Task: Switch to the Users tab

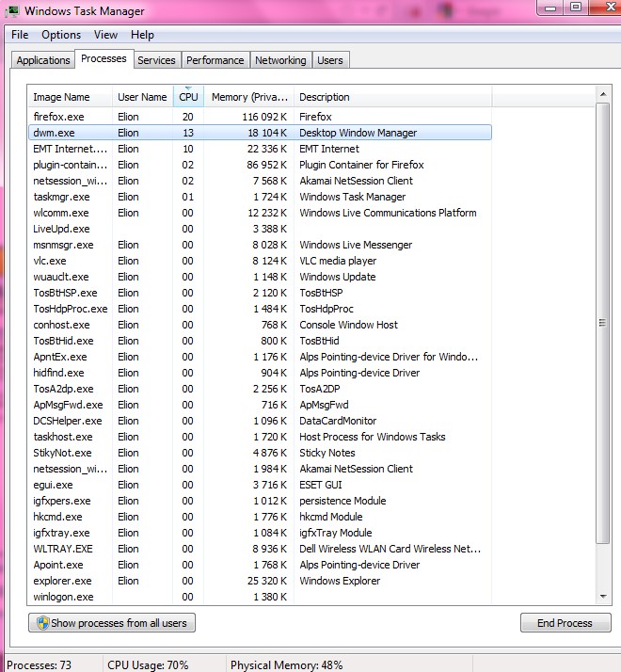Action: tap(330, 60)
